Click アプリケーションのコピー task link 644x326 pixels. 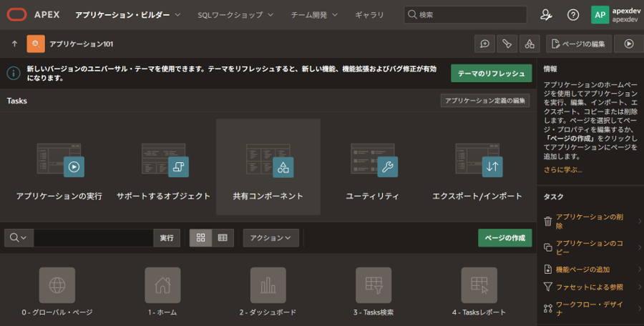pyautogui.click(x=590, y=247)
